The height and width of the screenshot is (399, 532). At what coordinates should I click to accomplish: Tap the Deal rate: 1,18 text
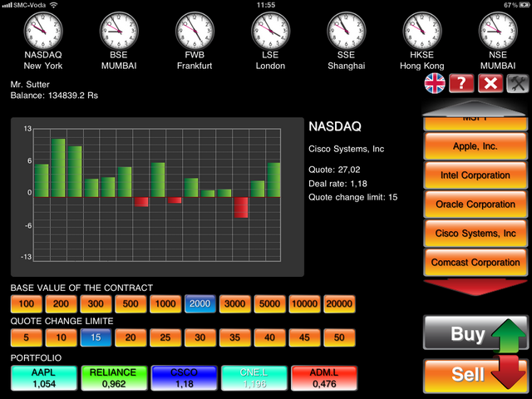337,184
